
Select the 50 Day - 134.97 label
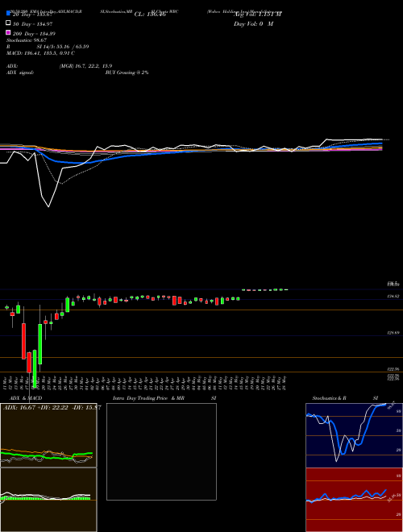(x=32, y=23)
